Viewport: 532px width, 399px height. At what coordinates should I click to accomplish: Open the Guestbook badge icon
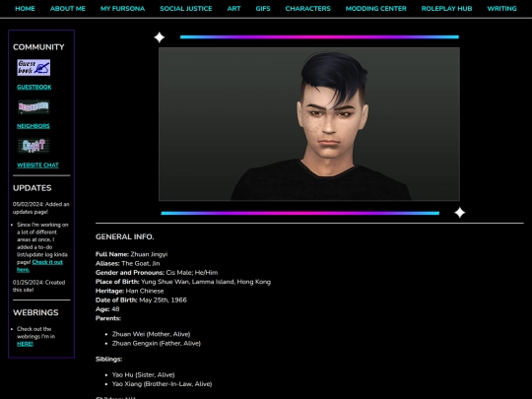click(33, 68)
